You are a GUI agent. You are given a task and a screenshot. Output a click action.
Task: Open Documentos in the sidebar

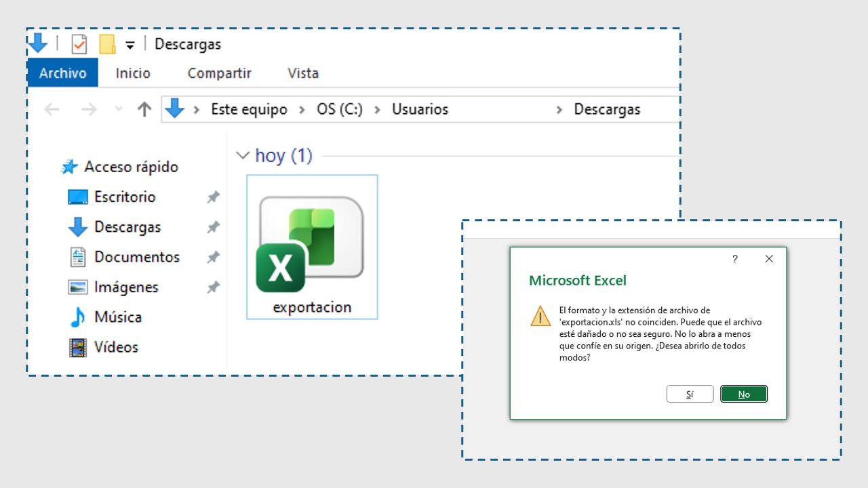coord(137,257)
